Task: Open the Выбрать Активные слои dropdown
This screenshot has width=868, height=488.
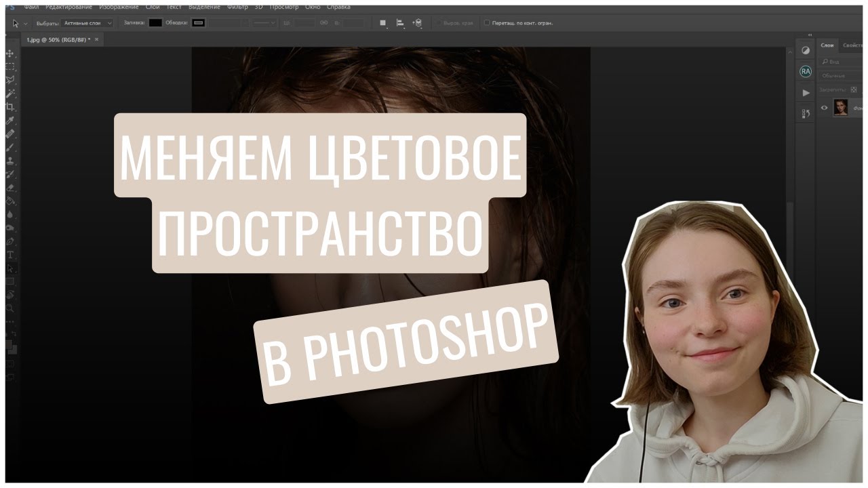Action: pyautogui.click(x=87, y=22)
